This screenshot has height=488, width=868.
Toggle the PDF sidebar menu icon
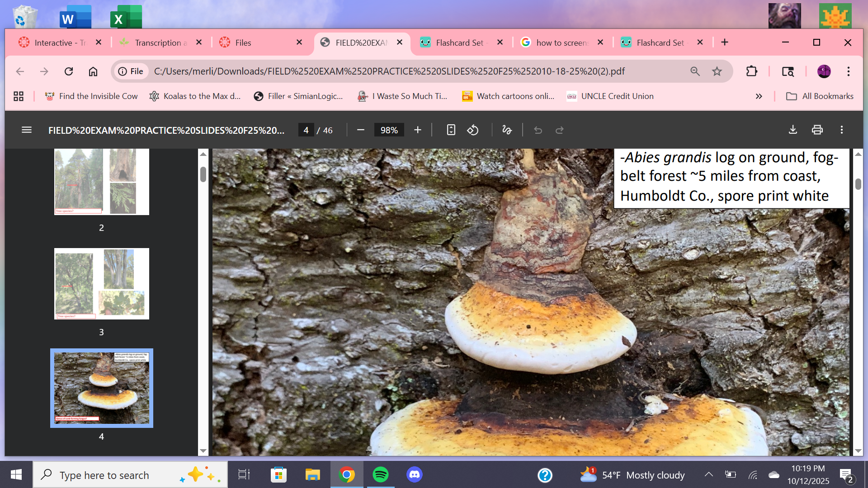(x=27, y=130)
